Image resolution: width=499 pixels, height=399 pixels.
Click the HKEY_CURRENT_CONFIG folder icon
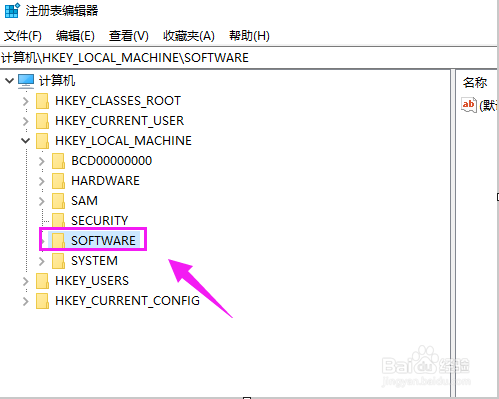point(42,301)
